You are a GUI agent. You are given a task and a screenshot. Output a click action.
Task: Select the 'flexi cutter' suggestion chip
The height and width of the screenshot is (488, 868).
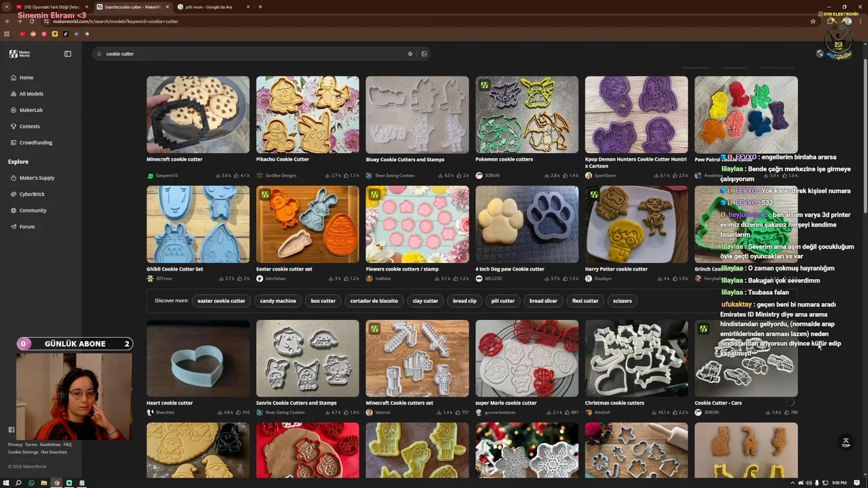point(585,301)
